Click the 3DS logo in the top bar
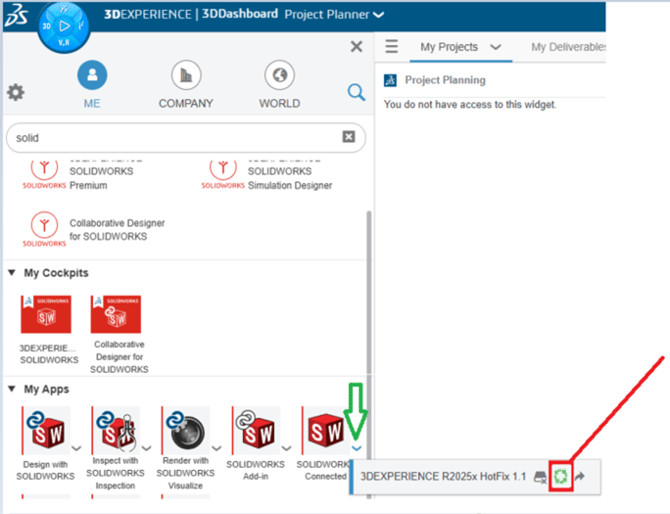This screenshot has height=514, width=670. (16, 15)
